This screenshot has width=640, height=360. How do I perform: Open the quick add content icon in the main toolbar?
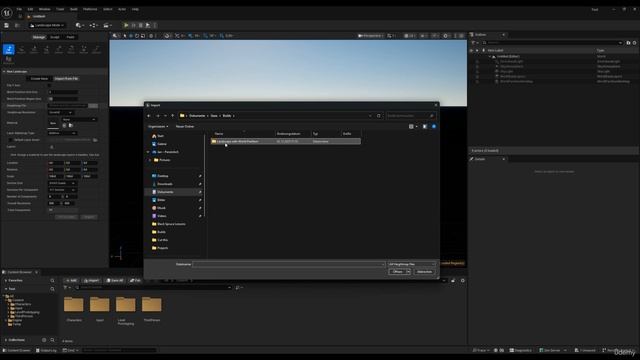pyautogui.click(x=79, y=25)
